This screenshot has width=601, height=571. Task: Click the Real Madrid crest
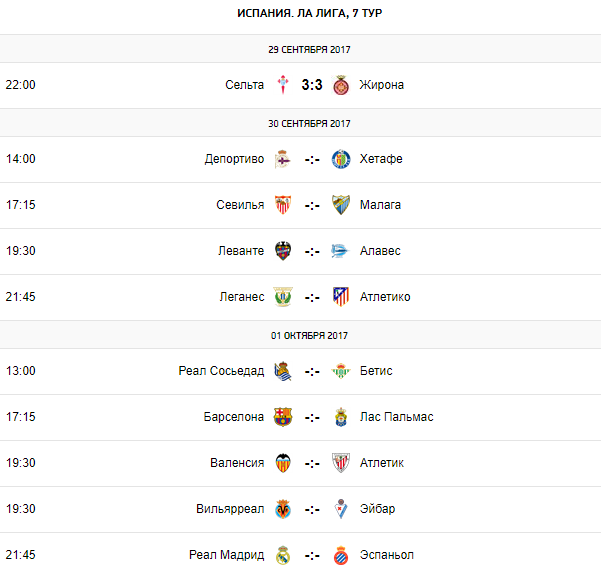[283, 555]
